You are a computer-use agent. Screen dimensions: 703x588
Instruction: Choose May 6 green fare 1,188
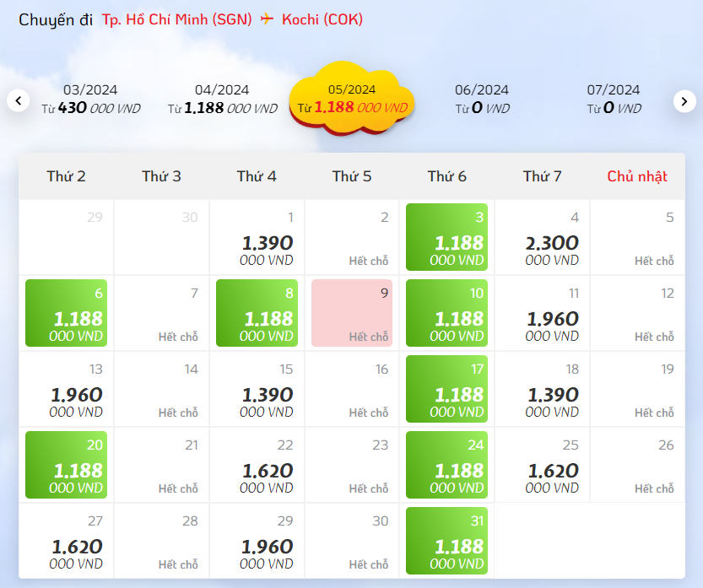tap(67, 313)
